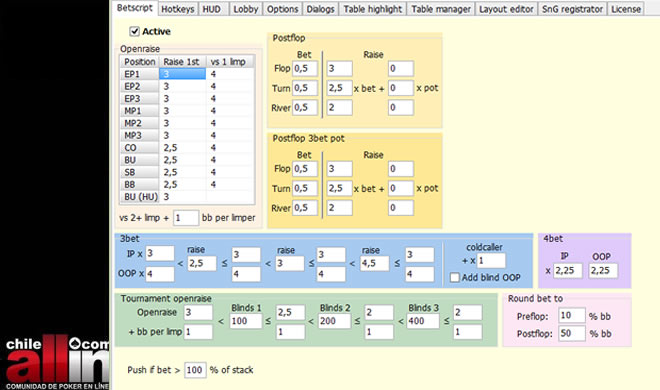Edit 3bet pot Turn raise multiplier field
This screenshot has height=390, width=660.
pos(340,188)
